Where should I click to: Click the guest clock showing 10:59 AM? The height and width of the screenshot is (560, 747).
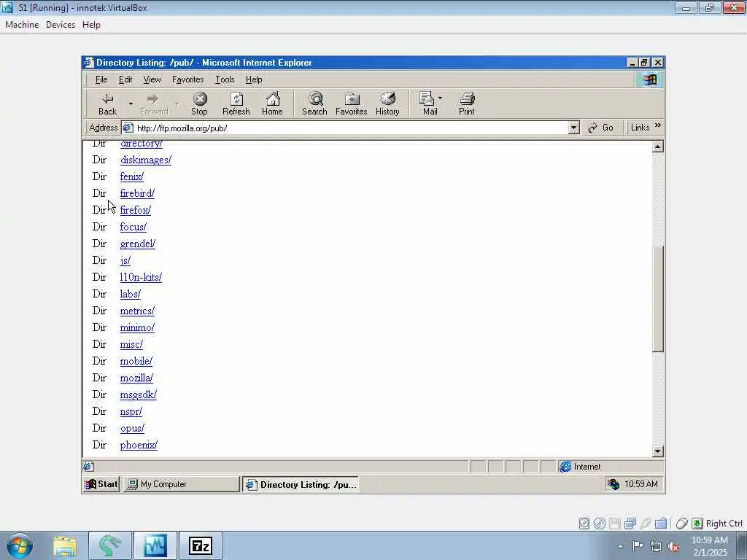[641, 484]
